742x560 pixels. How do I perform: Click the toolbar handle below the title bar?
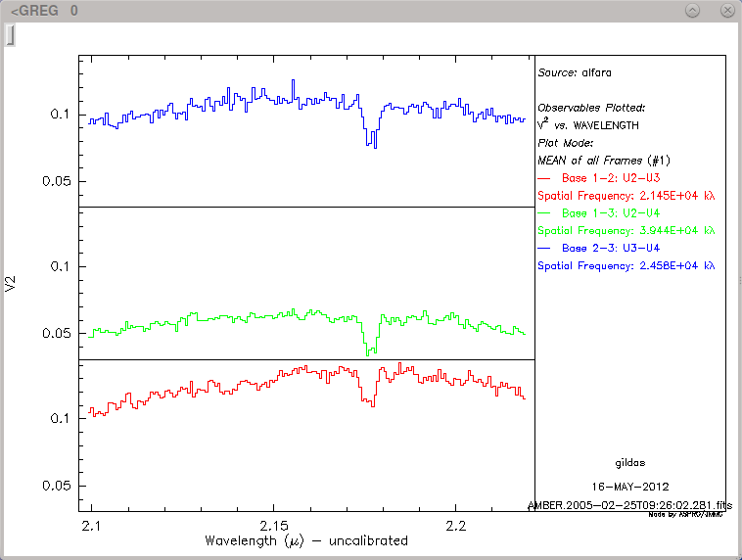[10, 35]
